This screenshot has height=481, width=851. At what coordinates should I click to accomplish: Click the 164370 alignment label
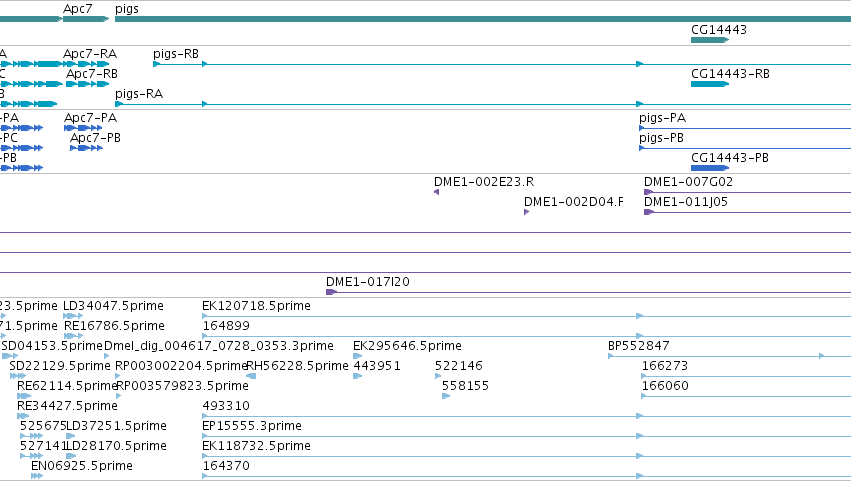coord(226,466)
